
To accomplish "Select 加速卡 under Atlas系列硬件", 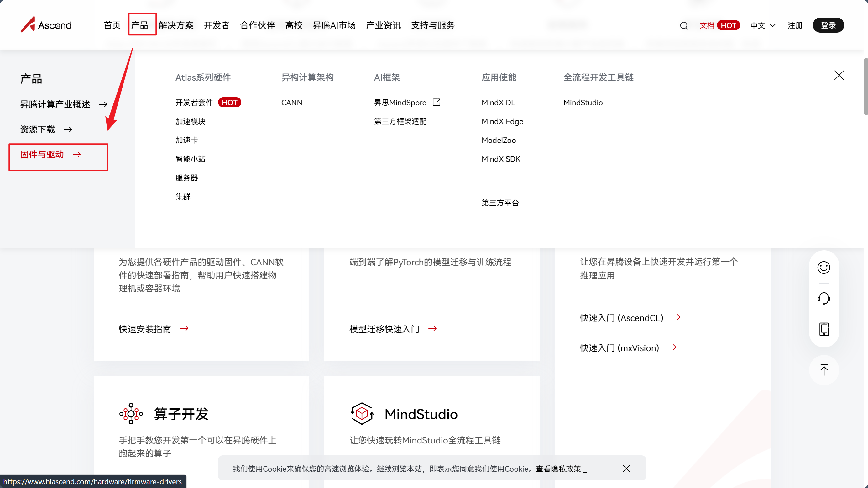I will 186,140.
